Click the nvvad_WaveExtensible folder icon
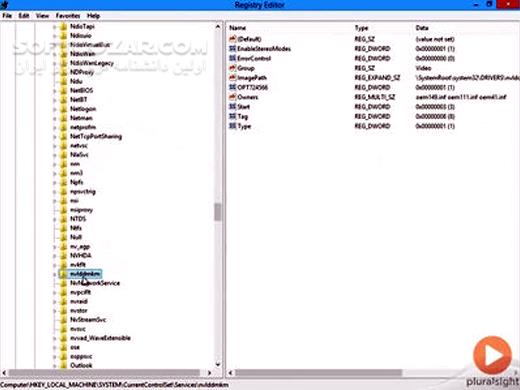 (x=63, y=338)
